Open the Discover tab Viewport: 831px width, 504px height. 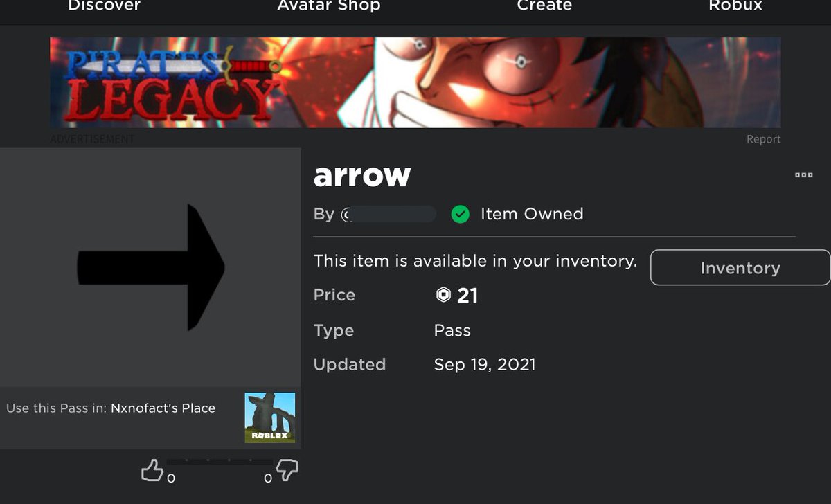pos(104,6)
